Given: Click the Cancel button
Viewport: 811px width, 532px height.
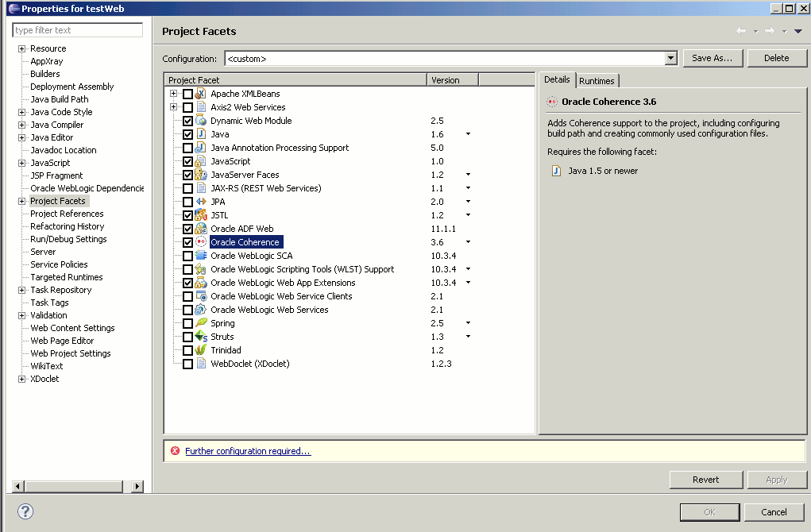Looking at the screenshot, I should 774,512.
